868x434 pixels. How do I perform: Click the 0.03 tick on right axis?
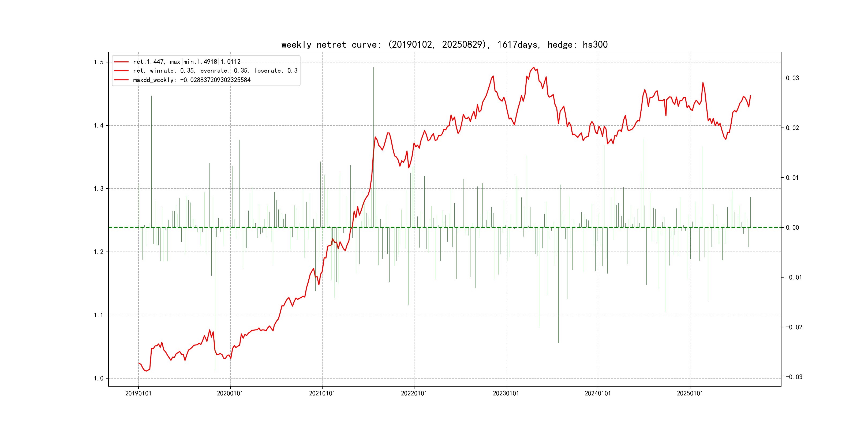792,78
